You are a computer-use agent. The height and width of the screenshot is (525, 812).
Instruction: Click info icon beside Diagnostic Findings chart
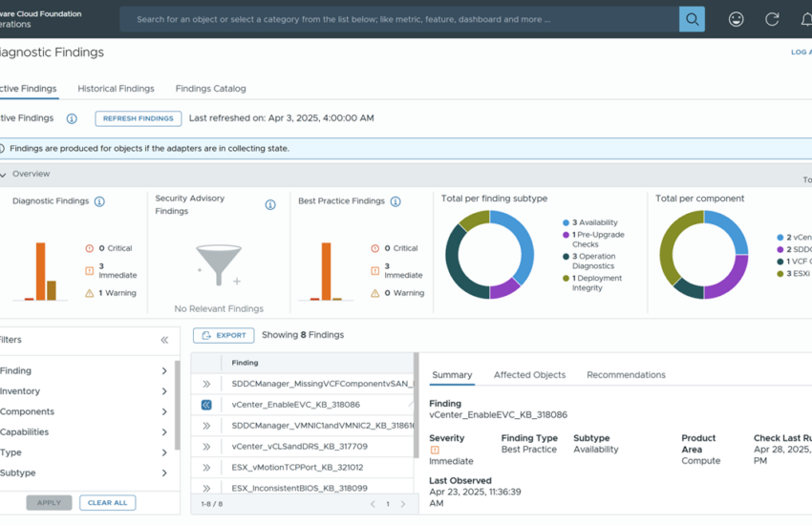pyautogui.click(x=99, y=201)
